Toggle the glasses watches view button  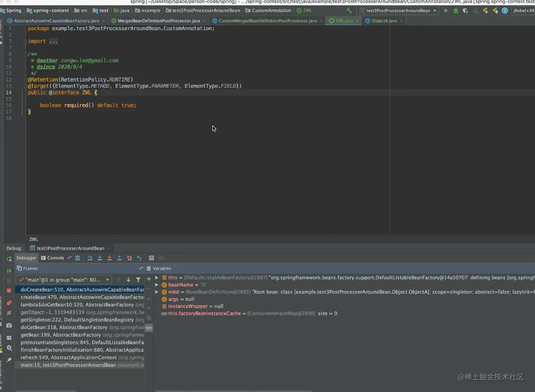(149, 328)
